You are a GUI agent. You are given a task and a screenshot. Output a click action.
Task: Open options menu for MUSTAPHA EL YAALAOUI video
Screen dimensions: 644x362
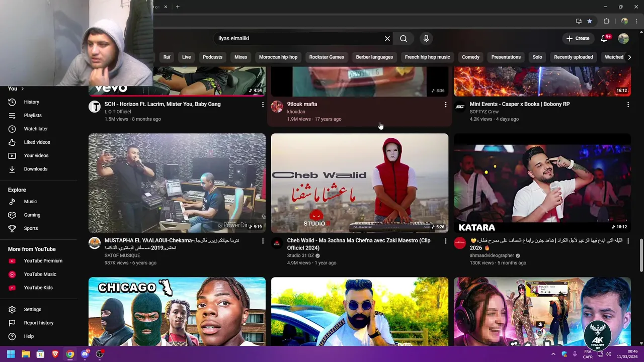(262, 241)
